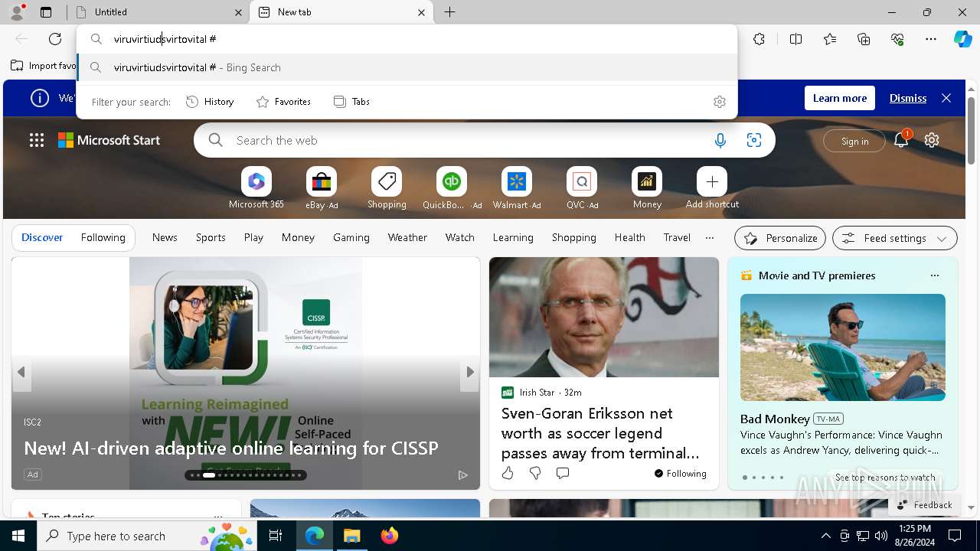Open Movie and TV premieres options menu
The image size is (980, 551).
[x=934, y=275]
